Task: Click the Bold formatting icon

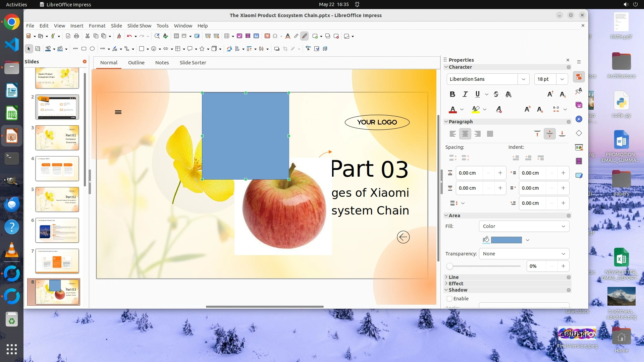Action: (452, 94)
